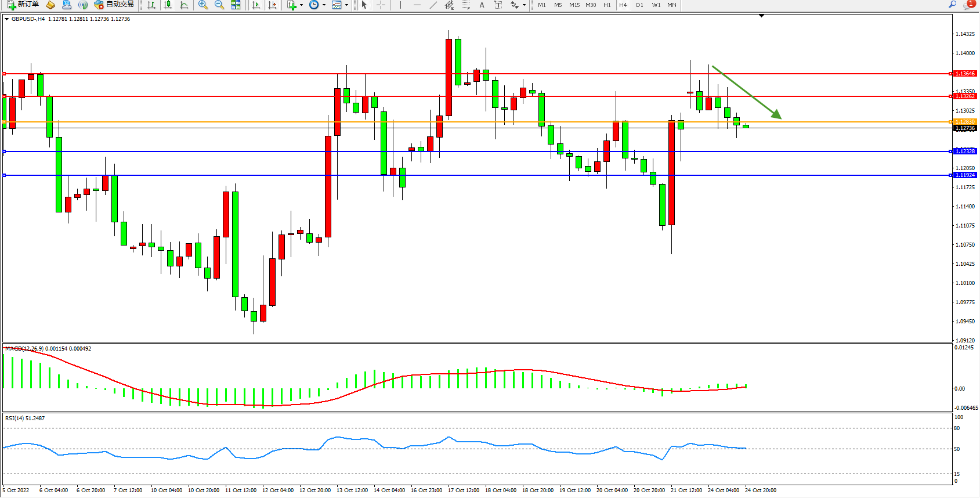The width and height of the screenshot is (980, 498).
Task: Open the chat notifications icon
Action: tap(968, 5)
